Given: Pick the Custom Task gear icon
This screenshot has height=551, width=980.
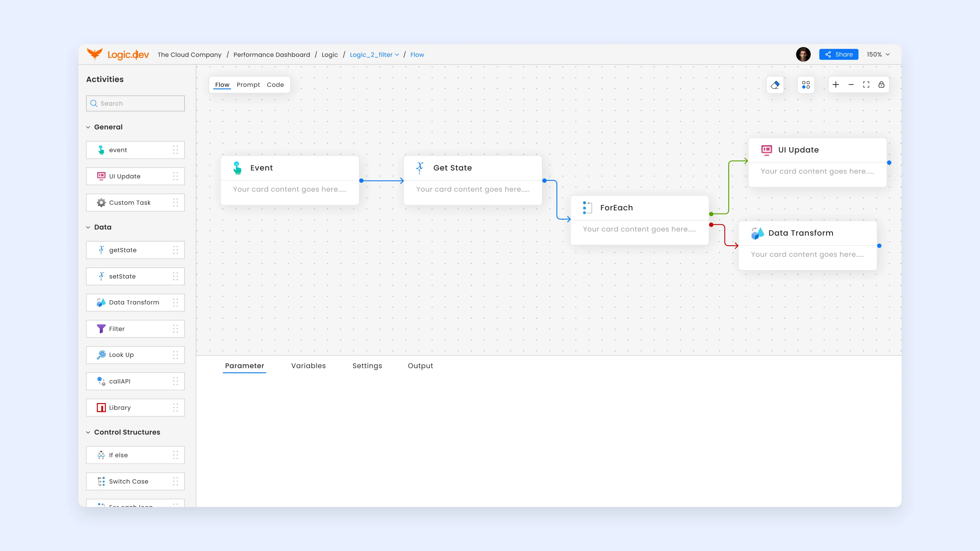Looking at the screenshot, I should (x=101, y=203).
